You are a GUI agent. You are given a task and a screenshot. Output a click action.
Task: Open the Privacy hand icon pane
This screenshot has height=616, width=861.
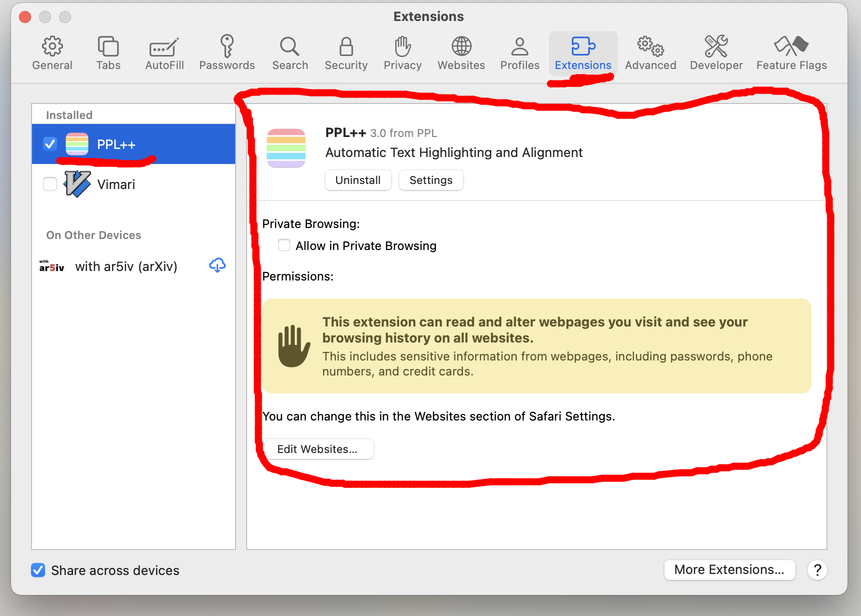[x=402, y=53]
